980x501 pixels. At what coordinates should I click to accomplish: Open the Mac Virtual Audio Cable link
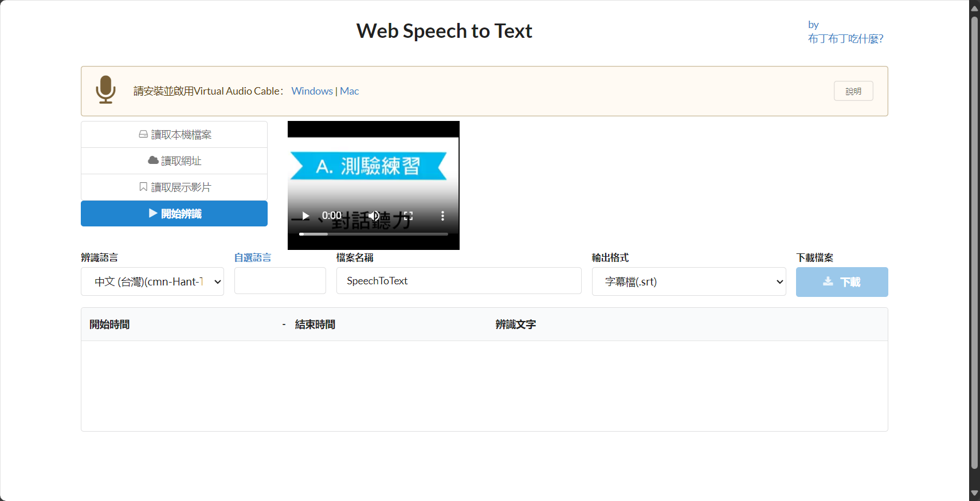tap(349, 91)
